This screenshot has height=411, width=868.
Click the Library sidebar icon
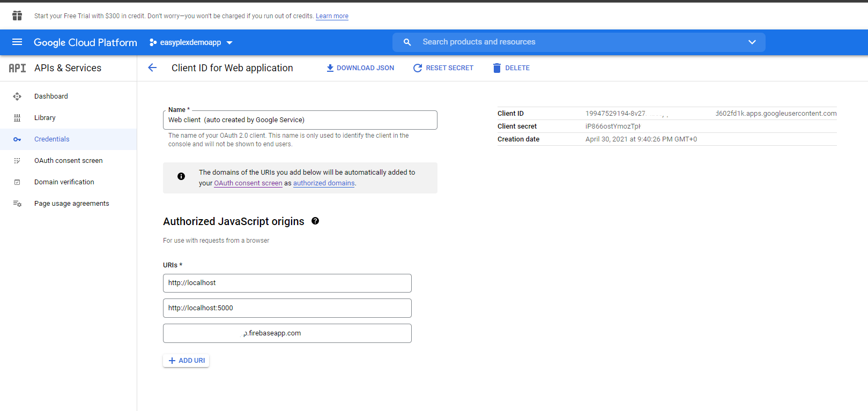pos(17,118)
